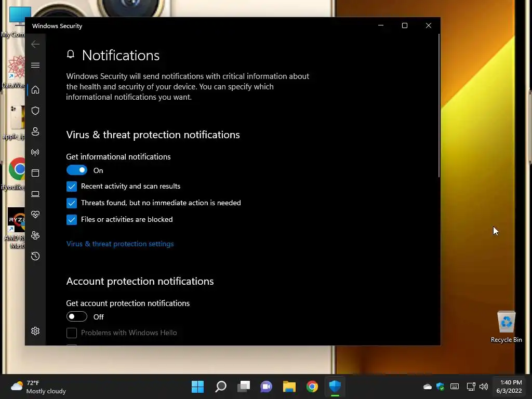Maximize the Windows Security window
Screen dimensions: 532x399
pos(404,25)
